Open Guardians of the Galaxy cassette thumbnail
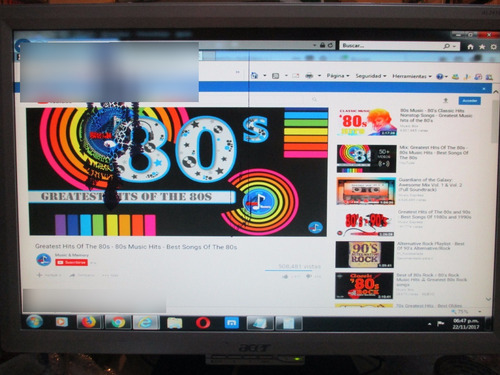Image resolution: width=500 pixels, height=375 pixels. (366, 191)
